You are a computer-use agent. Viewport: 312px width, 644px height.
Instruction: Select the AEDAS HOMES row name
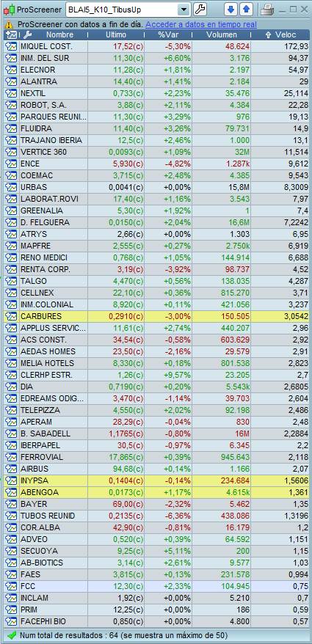click(48, 351)
